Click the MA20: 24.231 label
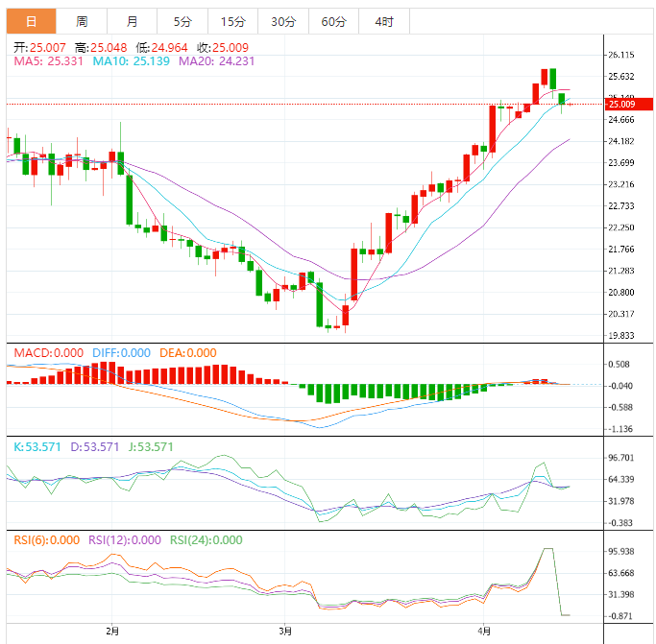Screen dimensions: 656x644 (216, 61)
